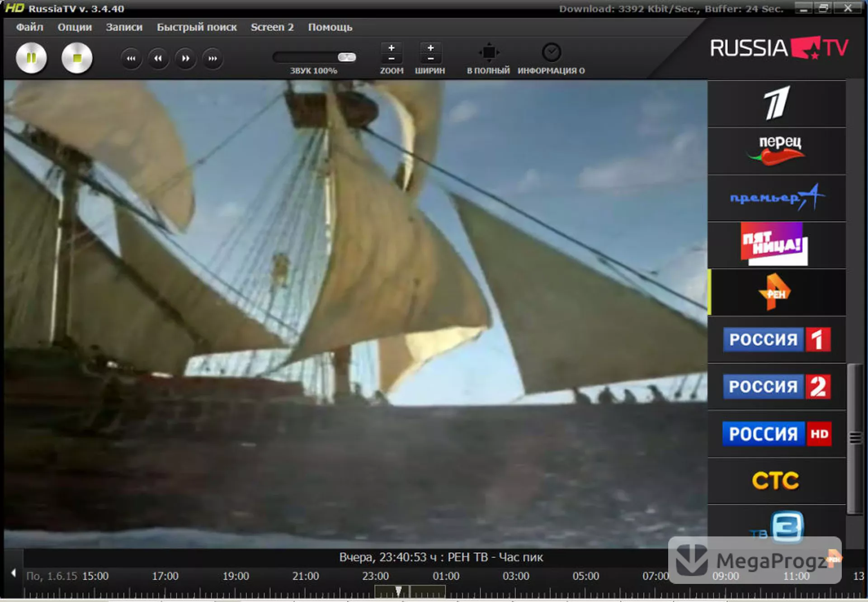This screenshot has width=868, height=602.
Task: Click the 03:00 mark on the timeline
Action: coord(516,576)
